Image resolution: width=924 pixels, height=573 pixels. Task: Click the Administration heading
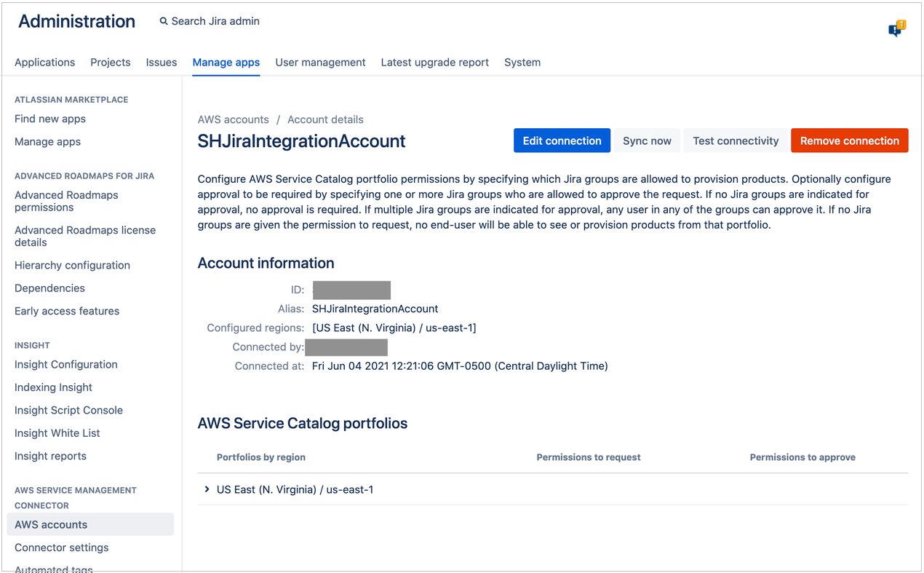click(x=77, y=22)
